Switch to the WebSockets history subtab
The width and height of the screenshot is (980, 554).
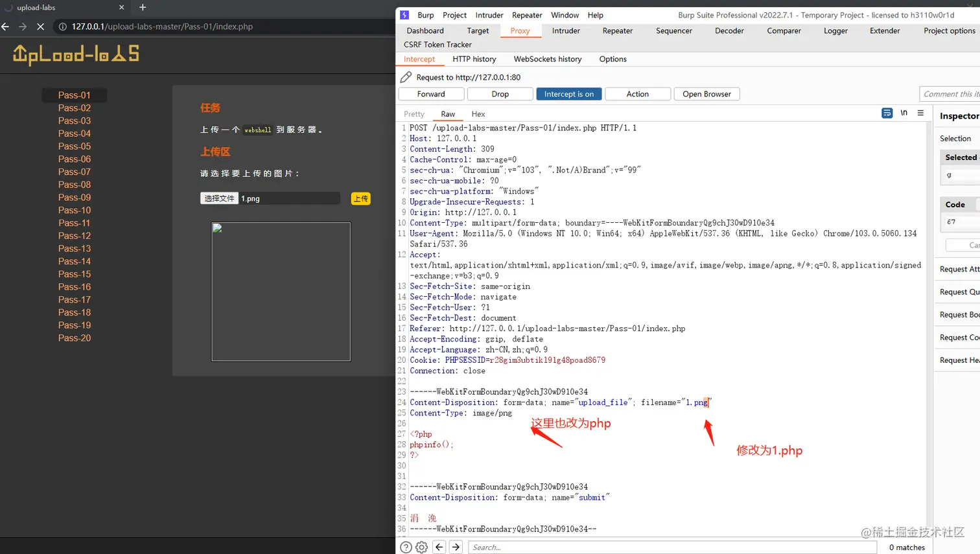548,59
